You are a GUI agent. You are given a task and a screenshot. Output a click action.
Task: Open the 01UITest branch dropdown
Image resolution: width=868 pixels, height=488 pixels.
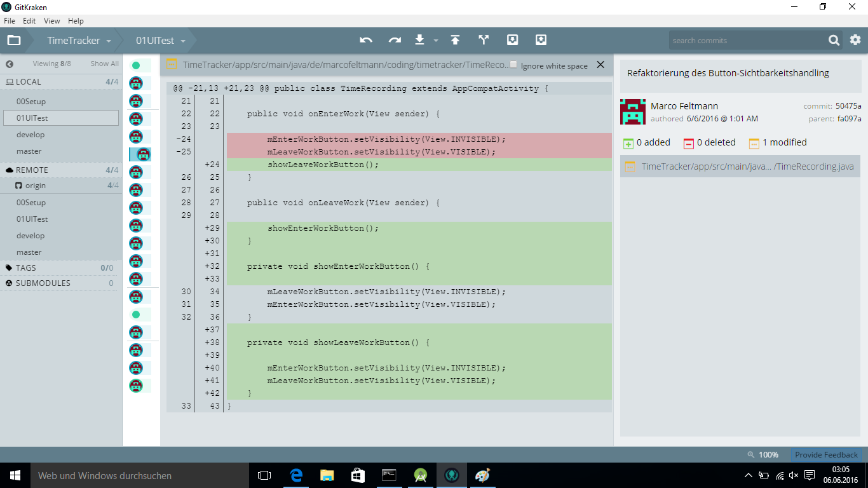click(x=160, y=41)
